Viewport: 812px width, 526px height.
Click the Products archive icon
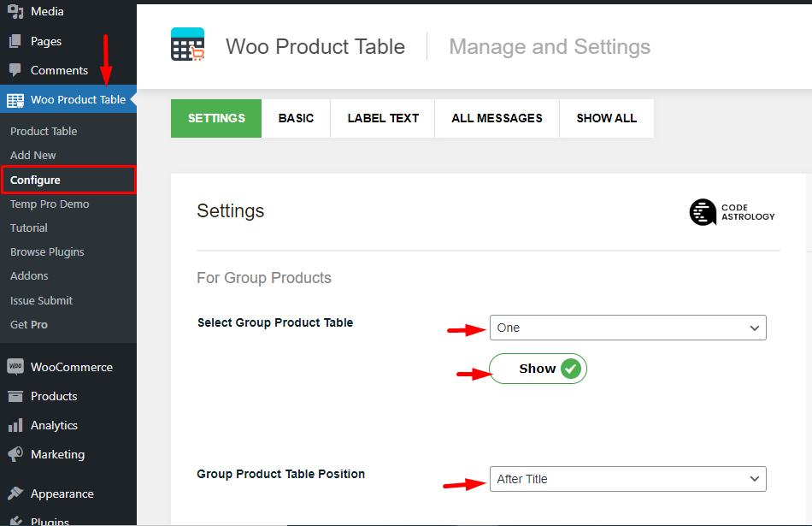click(15, 397)
